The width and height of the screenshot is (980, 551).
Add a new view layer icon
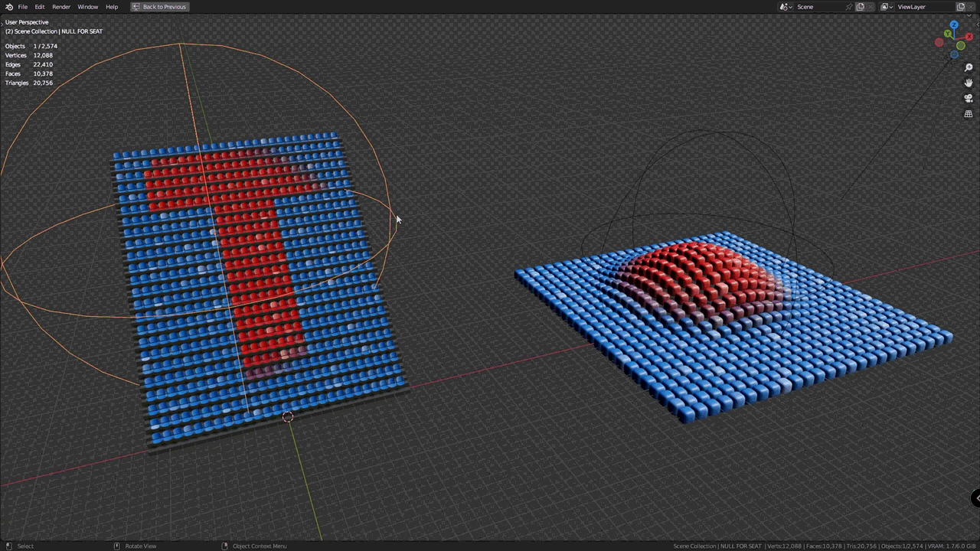961,7
